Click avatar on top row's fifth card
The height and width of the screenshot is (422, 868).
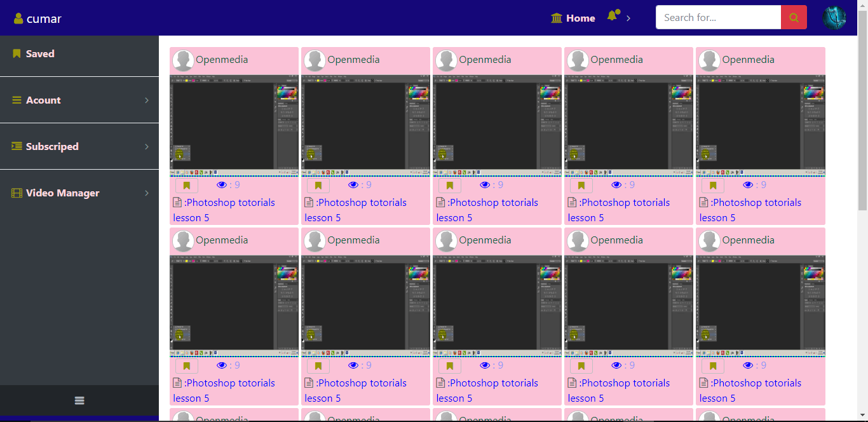[709, 61]
